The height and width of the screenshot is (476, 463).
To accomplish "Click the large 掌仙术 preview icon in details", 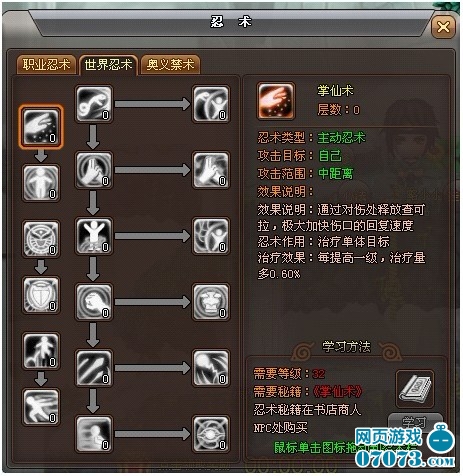I will [x=276, y=101].
